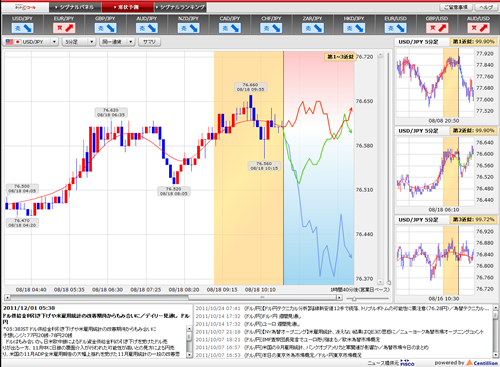Screen dimensions: 500x367
Task: Expand the 5-minute timeframe dropdown
Action: pos(79,42)
